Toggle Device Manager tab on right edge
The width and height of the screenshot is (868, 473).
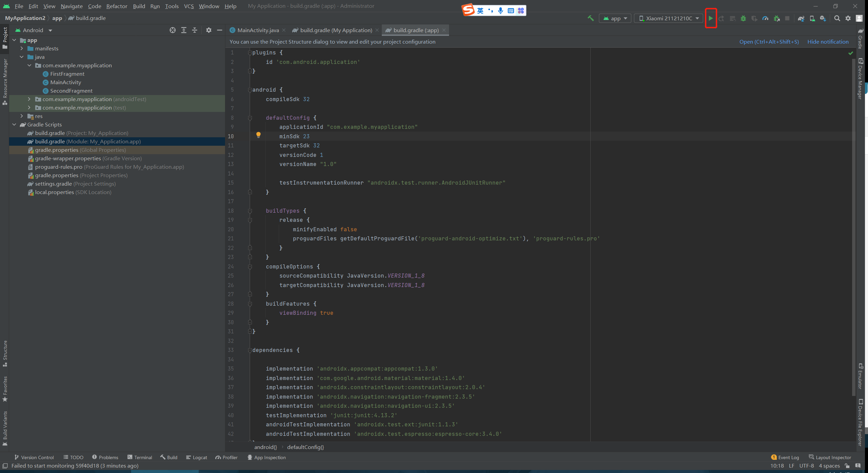point(860,79)
